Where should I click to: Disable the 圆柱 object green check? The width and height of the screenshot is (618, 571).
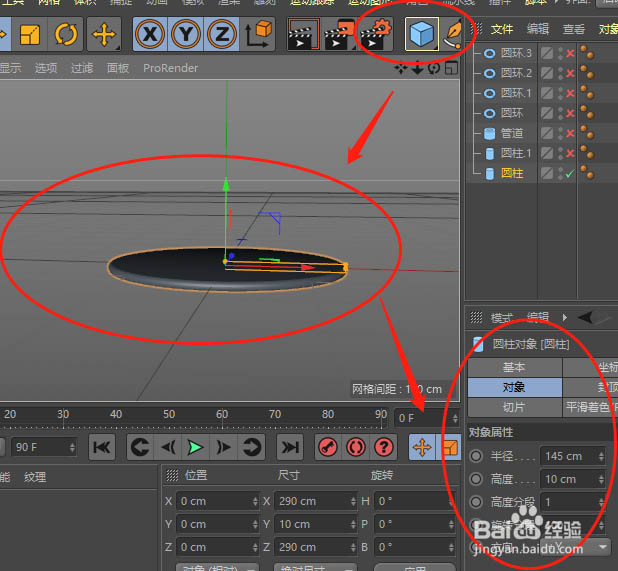[570, 173]
